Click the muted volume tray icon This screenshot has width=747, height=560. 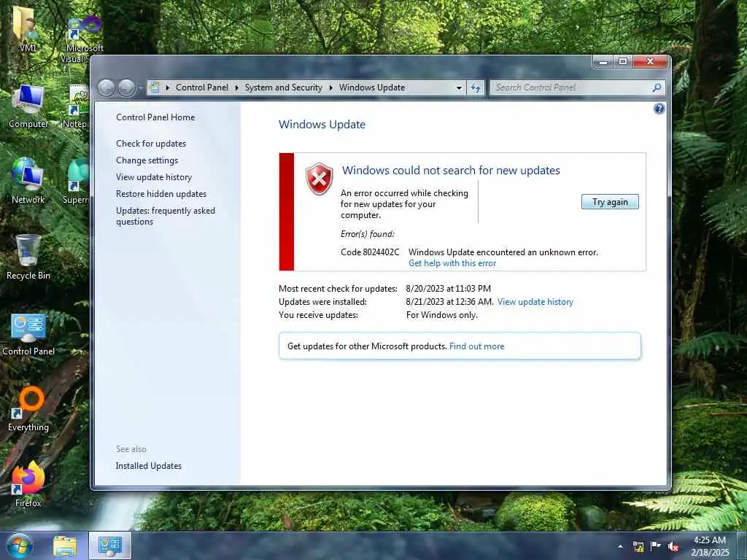click(x=673, y=547)
